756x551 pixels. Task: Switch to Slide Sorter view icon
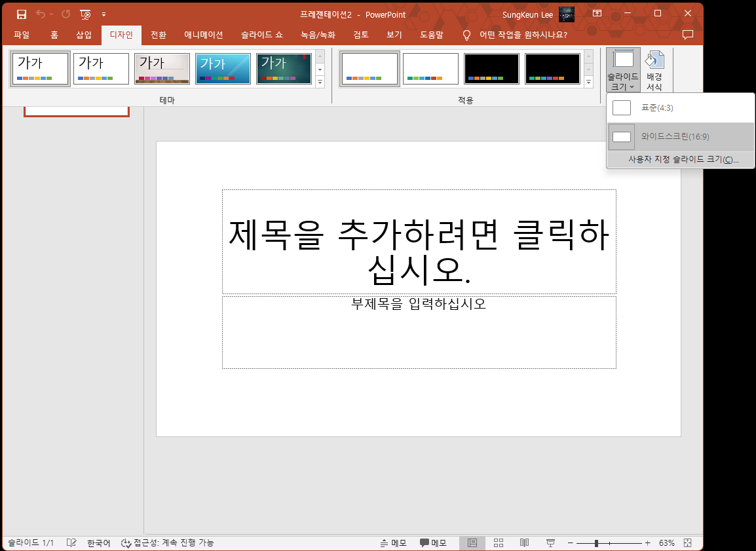499,542
